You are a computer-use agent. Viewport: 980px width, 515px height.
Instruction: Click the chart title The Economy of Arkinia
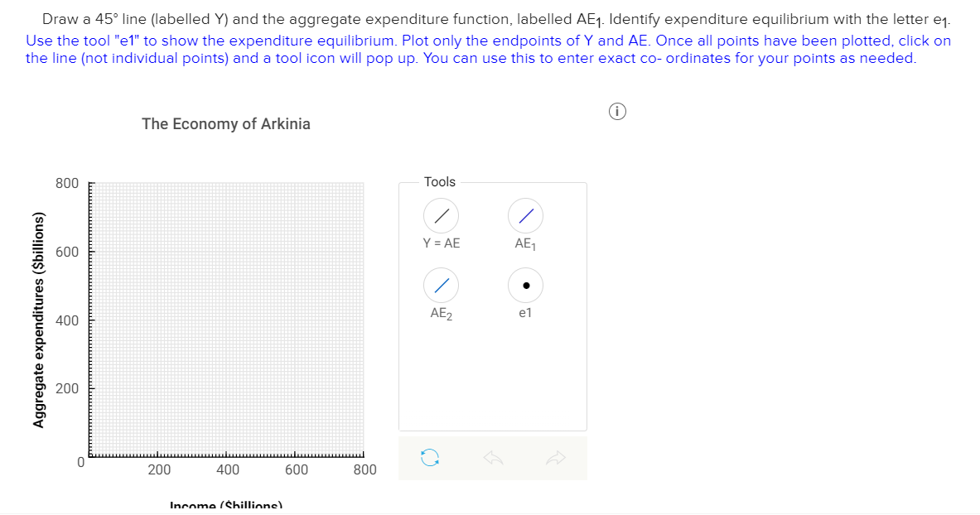tap(225, 123)
